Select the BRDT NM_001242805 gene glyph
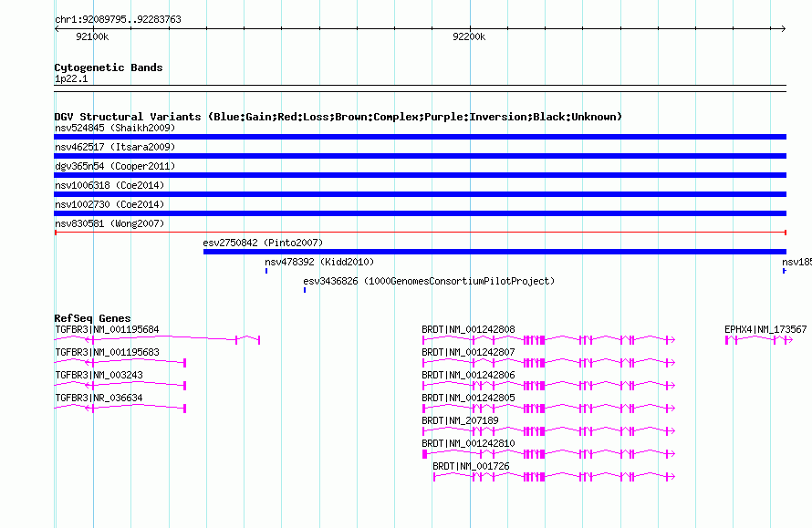Screen dimensions: 812x528 coord(548,409)
